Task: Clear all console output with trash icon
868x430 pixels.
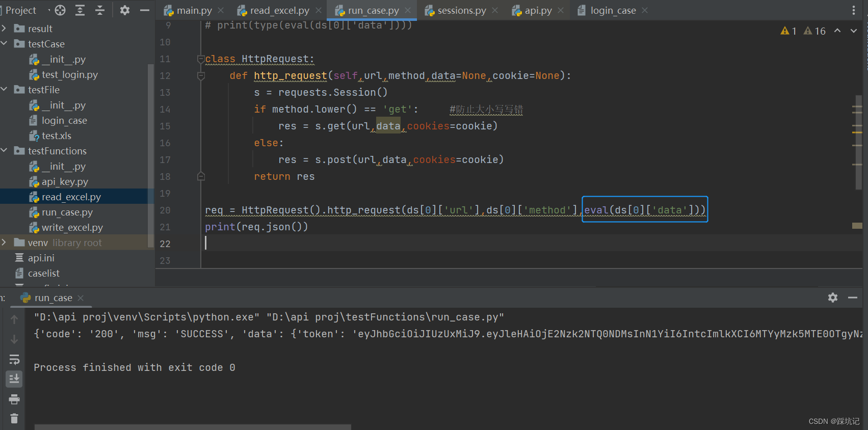Action: tap(14, 418)
